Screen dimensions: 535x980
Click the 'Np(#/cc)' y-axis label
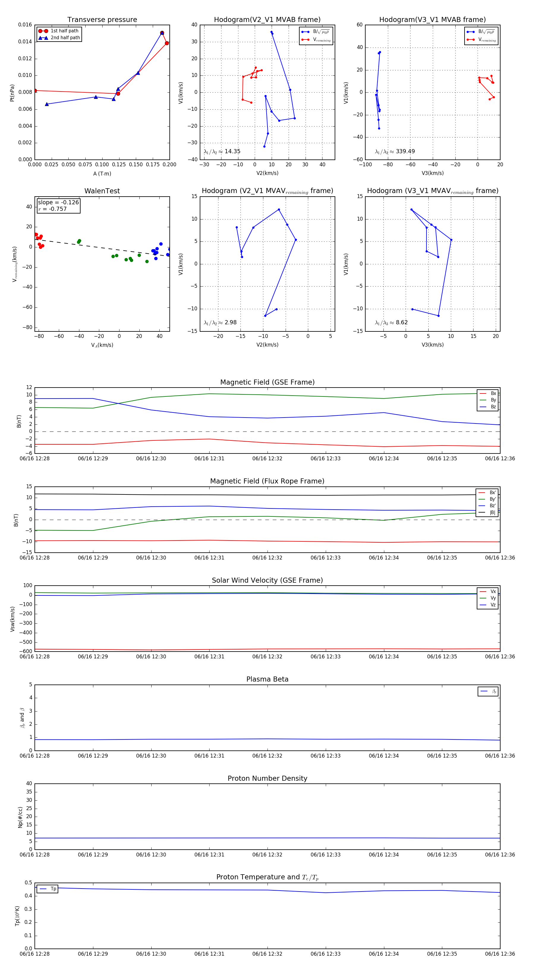20,817
